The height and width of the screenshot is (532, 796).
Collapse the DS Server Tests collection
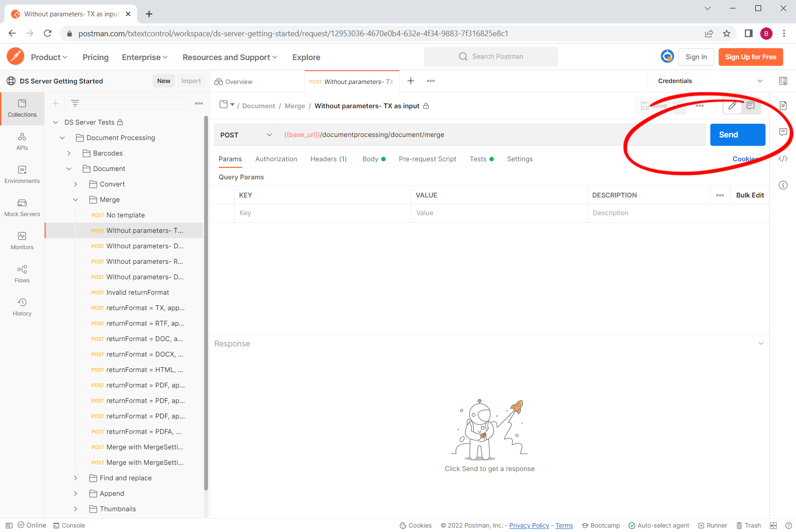click(56, 122)
